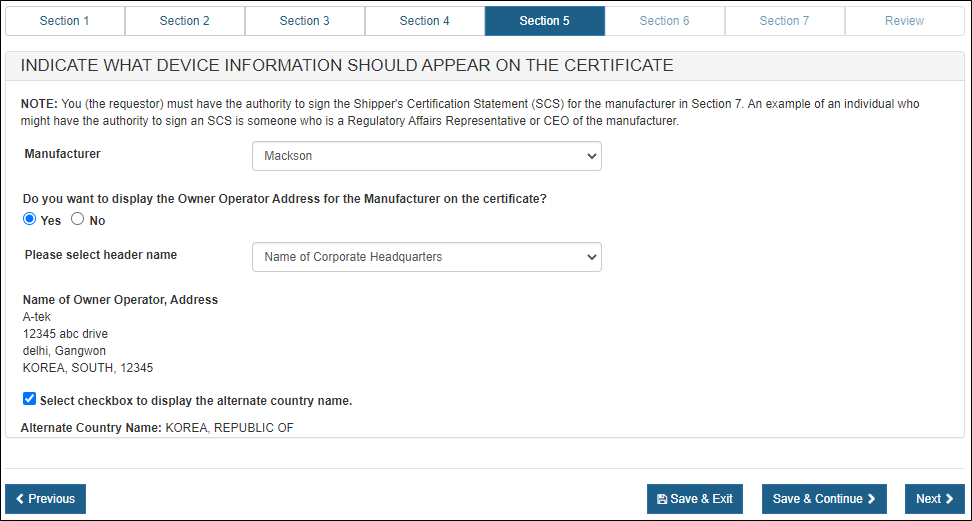972x521 pixels.
Task: Click the Previous button with left chevron
Action: coord(45,499)
